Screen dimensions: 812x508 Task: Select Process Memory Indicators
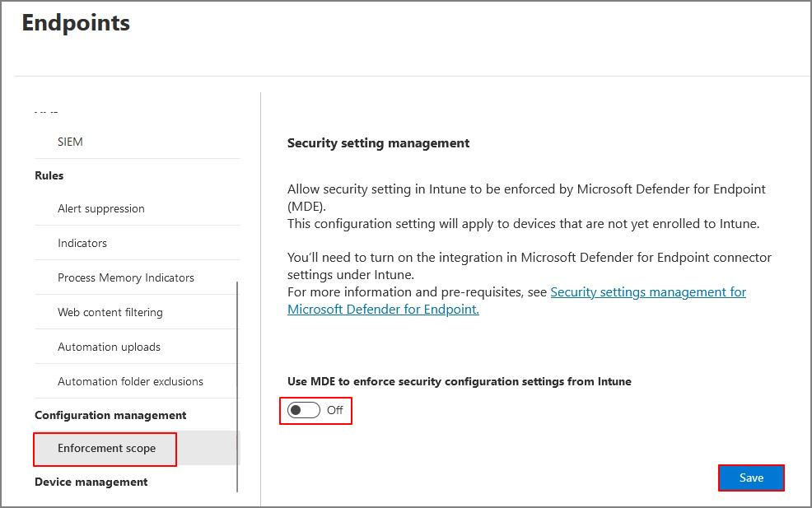pos(126,277)
